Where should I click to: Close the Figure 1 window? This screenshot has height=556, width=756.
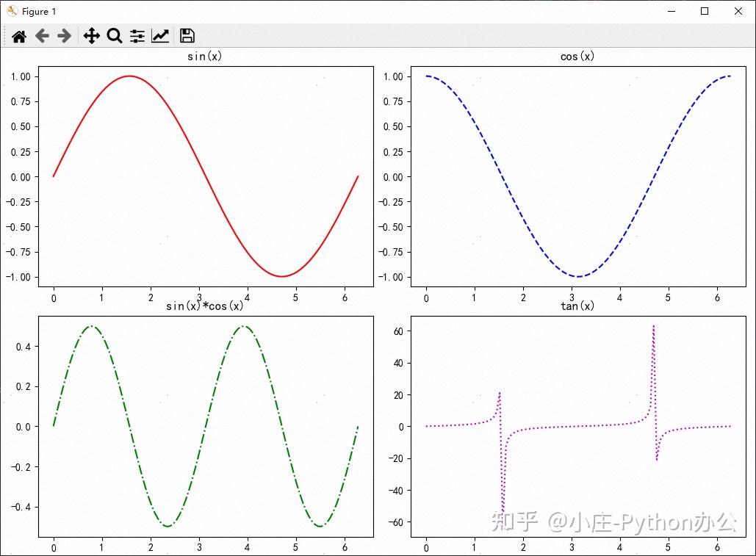coord(738,11)
